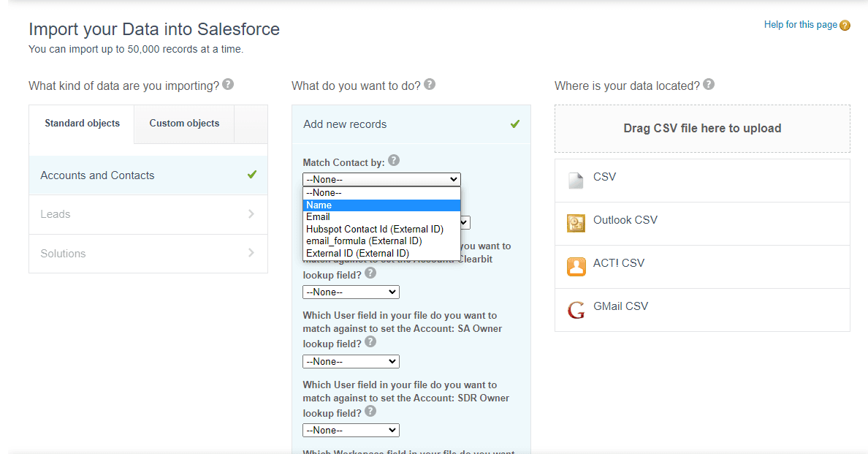Click orange help bubble next to "Help for this page"
Screen dimensions: 868x454
pyautogui.click(x=847, y=24)
